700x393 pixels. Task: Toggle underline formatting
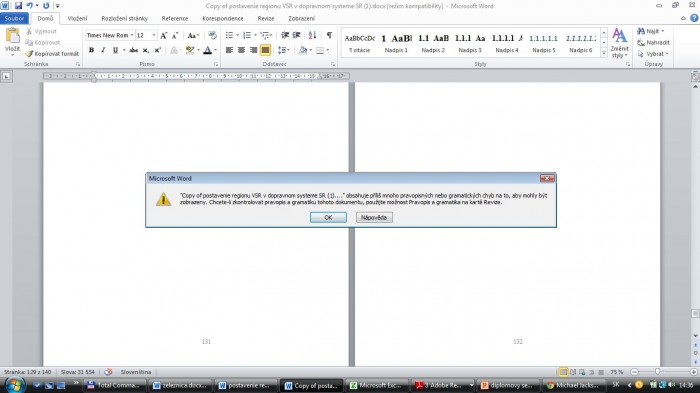coord(115,50)
